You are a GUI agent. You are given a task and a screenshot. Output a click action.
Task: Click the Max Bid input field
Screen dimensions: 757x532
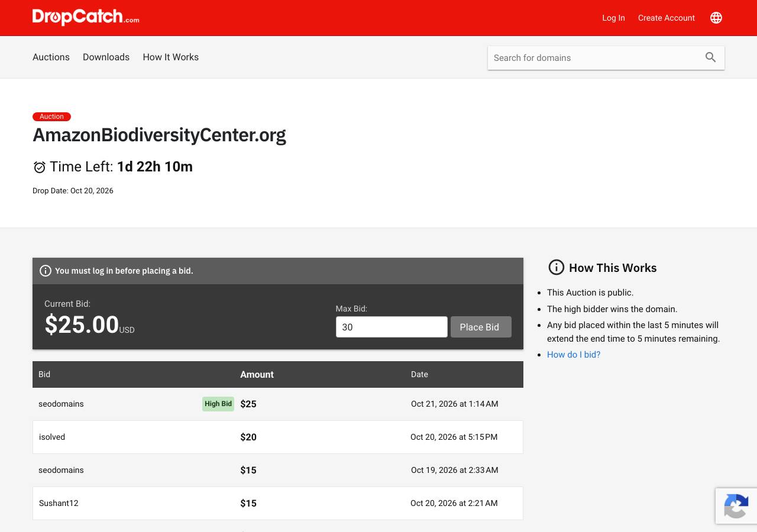(x=392, y=327)
